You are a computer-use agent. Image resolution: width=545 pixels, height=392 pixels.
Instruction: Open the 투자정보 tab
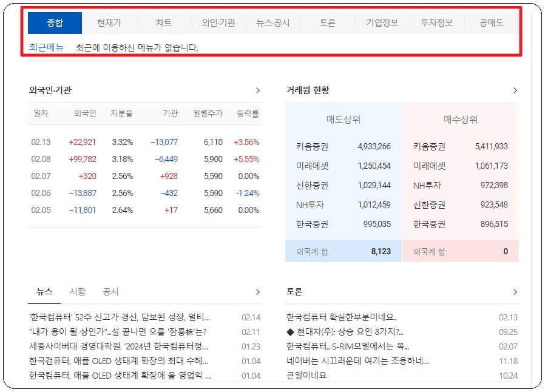(x=437, y=23)
